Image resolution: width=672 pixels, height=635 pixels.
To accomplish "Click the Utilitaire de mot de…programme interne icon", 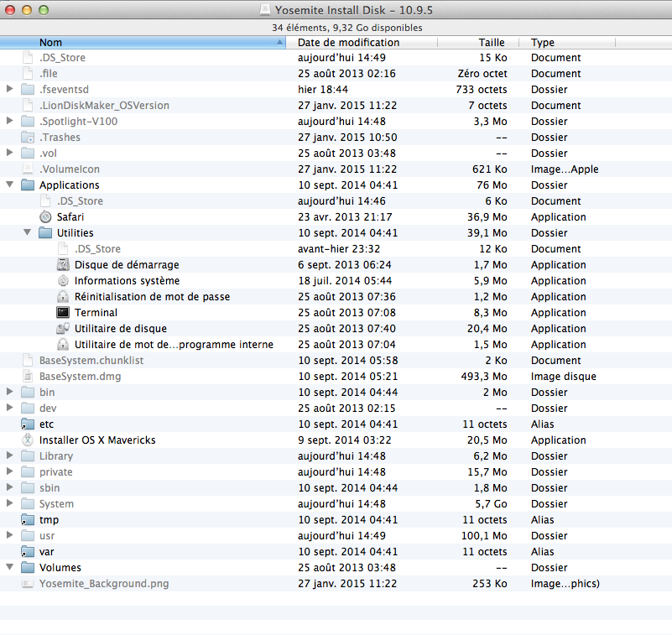I will pos(63,345).
